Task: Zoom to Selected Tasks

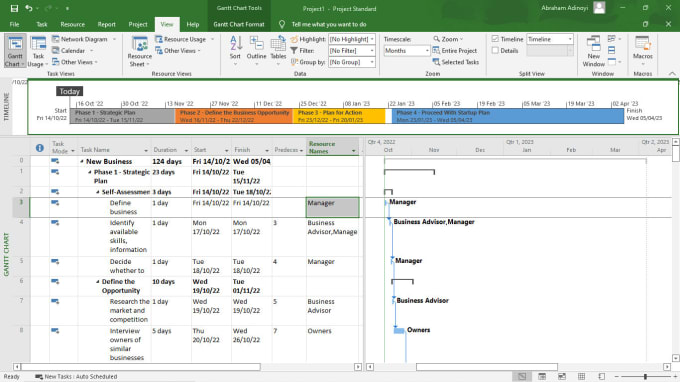Action: pyautogui.click(x=456, y=62)
